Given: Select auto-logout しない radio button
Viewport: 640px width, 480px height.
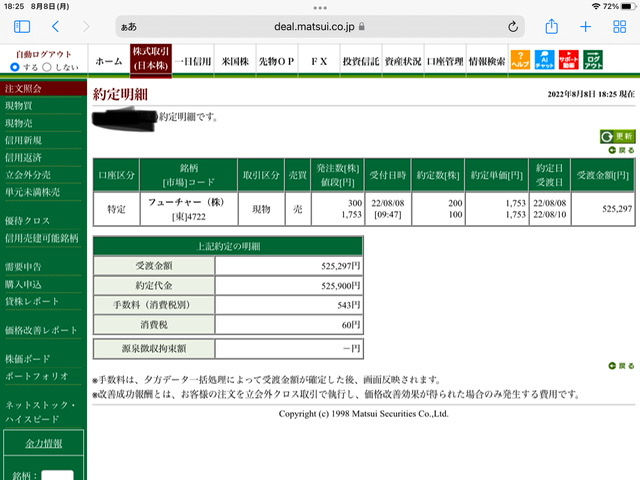Looking at the screenshot, I should point(47,67).
